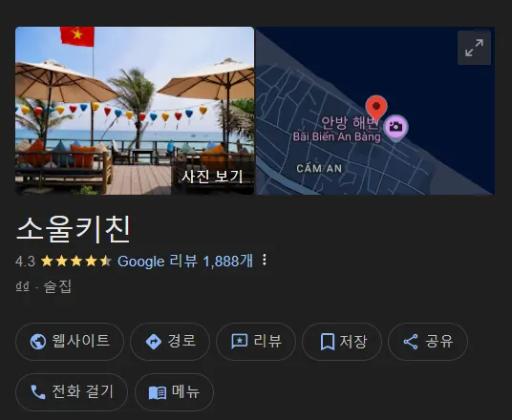The width and height of the screenshot is (512, 420).
Task: Click the globe icon in 웹사이트 button
Action: click(38, 342)
